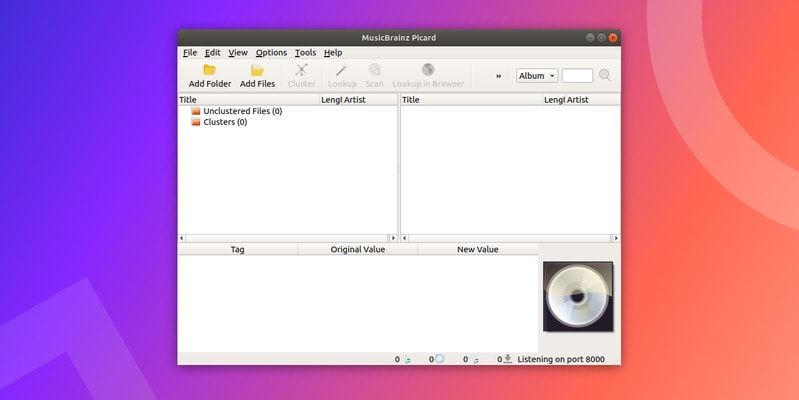Close the MusicBrainz Picard window
The height and width of the screenshot is (400, 799).
tap(613, 38)
